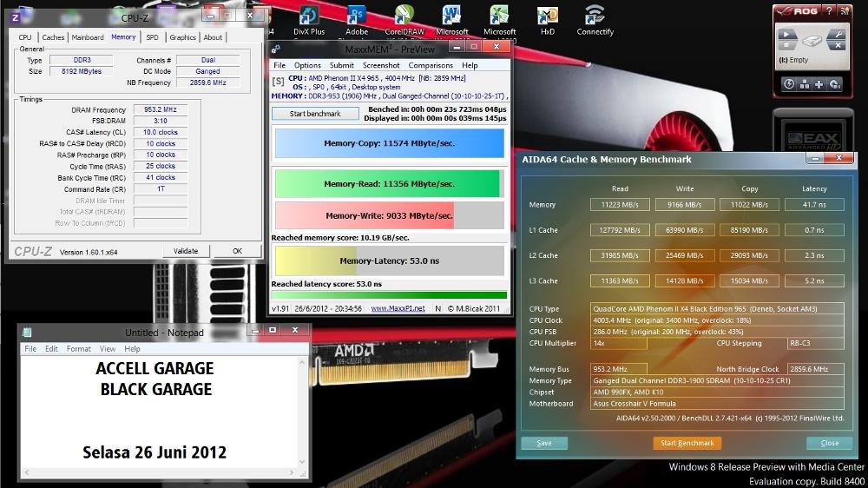Click the three-squares icon in ROG gadget
The image size is (868, 488).
pos(805,84)
